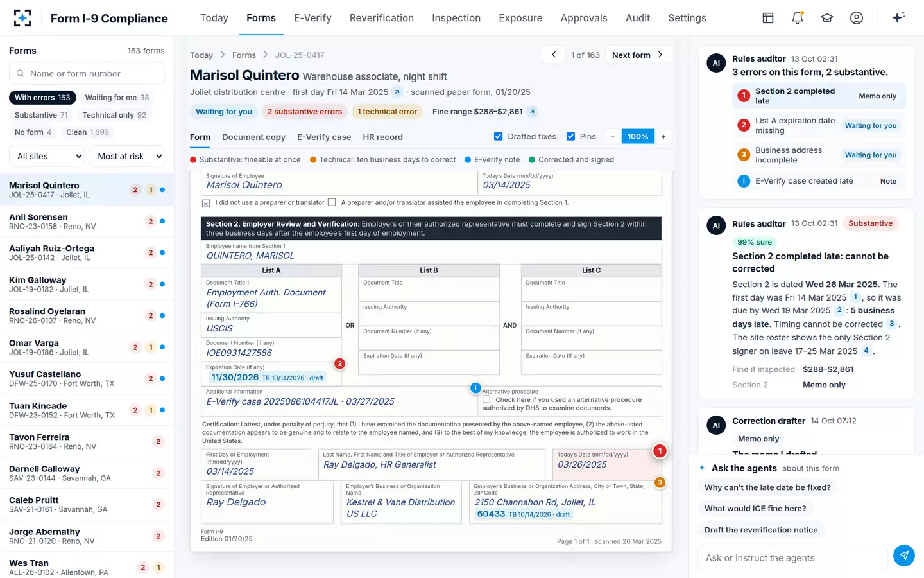The height and width of the screenshot is (578, 924).
Task: Open the Most at risk sort dropdown
Action: click(127, 156)
